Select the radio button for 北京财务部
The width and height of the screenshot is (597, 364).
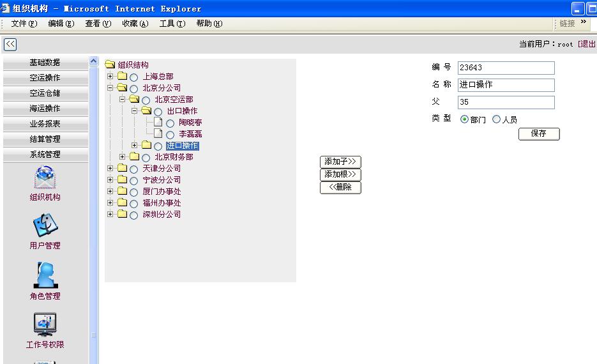coord(146,158)
